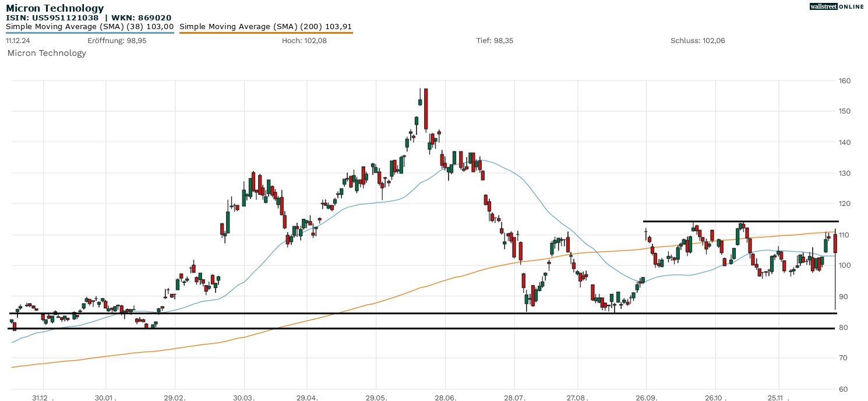Viewport: 868px width, 401px height.
Task: Toggle the SMA (200) legend entry
Action: click(266, 26)
